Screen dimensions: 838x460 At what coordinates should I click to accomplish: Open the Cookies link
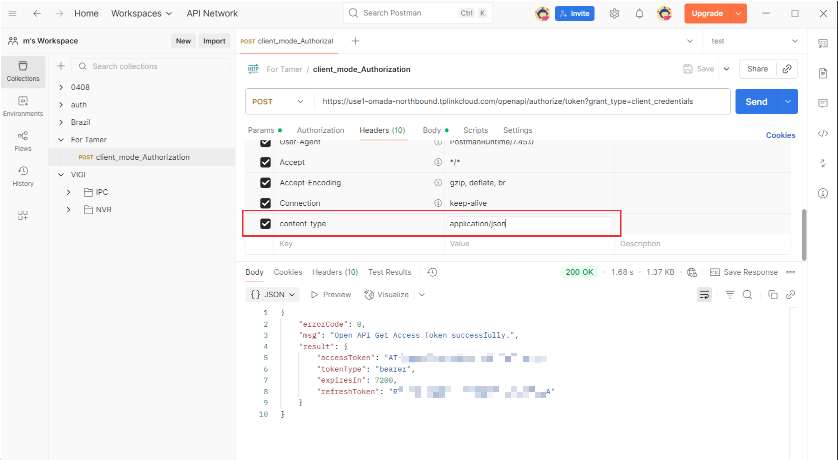(x=780, y=135)
